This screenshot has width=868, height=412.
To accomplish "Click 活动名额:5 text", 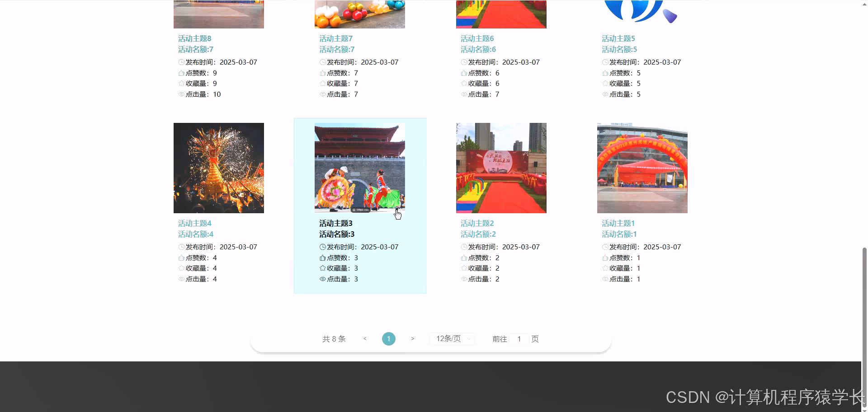I will pyautogui.click(x=619, y=49).
